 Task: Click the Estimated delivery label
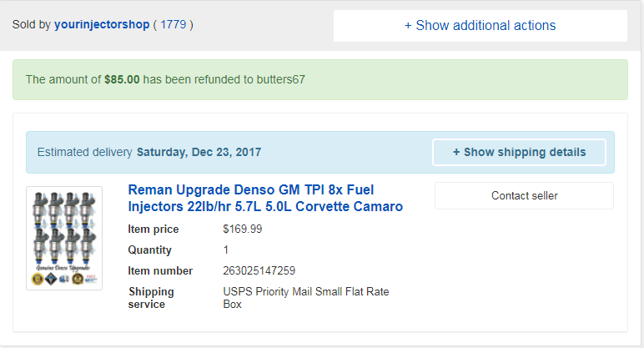(x=84, y=152)
